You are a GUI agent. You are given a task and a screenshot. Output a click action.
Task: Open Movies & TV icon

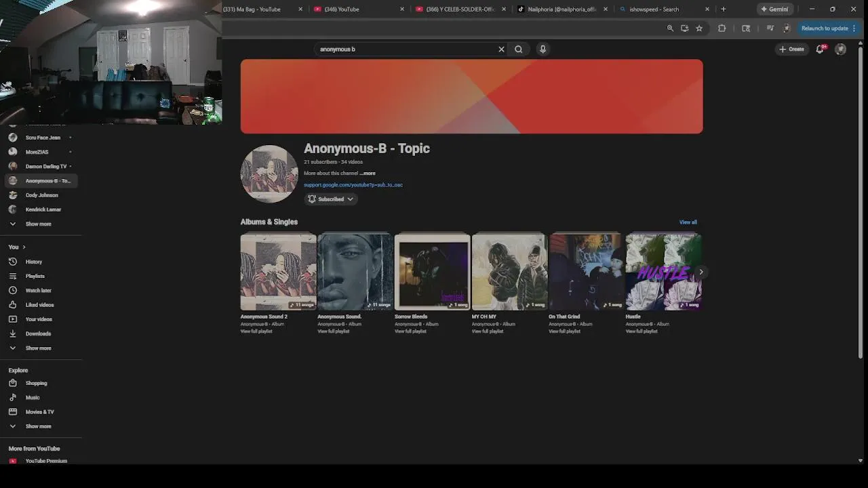click(x=12, y=411)
